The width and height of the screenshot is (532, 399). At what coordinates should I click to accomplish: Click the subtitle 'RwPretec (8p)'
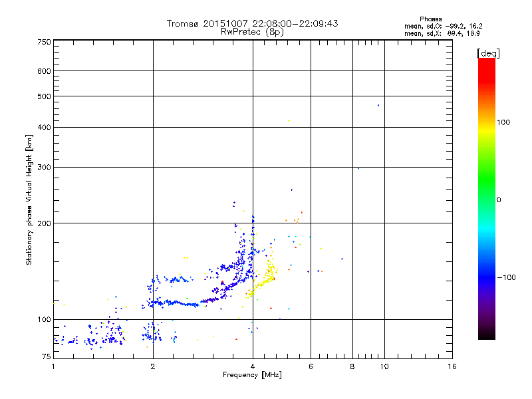pyautogui.click(x=252, y=32)
